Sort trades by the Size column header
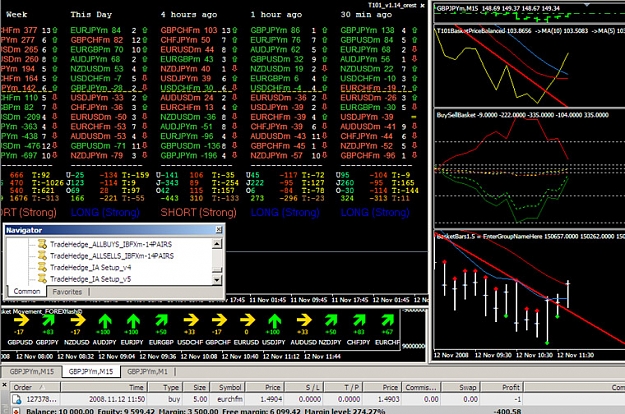This screenshot has width=625, height=414. 196,387
